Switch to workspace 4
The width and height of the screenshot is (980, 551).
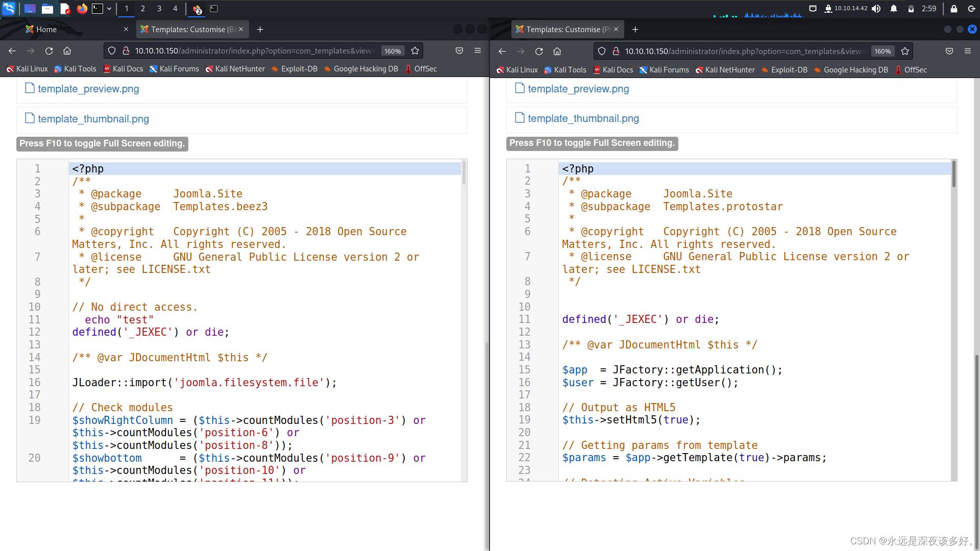(175, 9)
